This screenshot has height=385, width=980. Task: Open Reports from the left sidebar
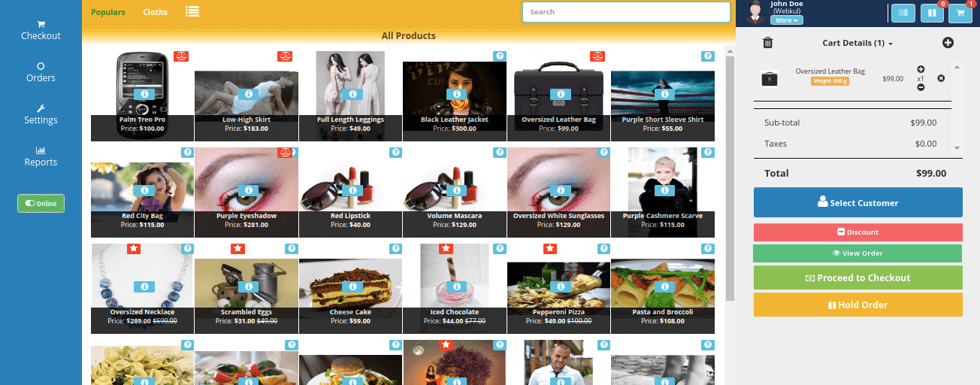(41, 156)
